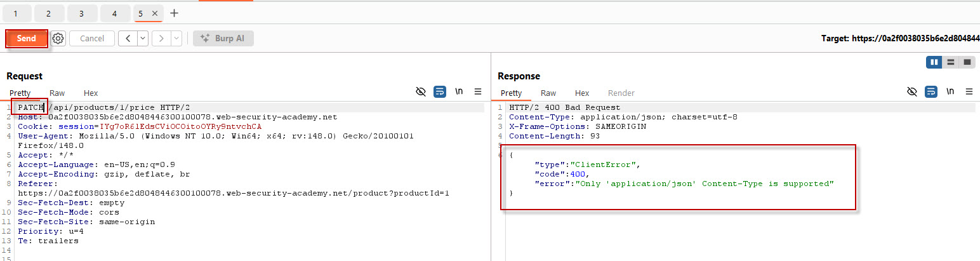Image resolution: width=980 pixels, height=261 pixels.
Task: Click the Referer URL text
Action: (234, 193)
